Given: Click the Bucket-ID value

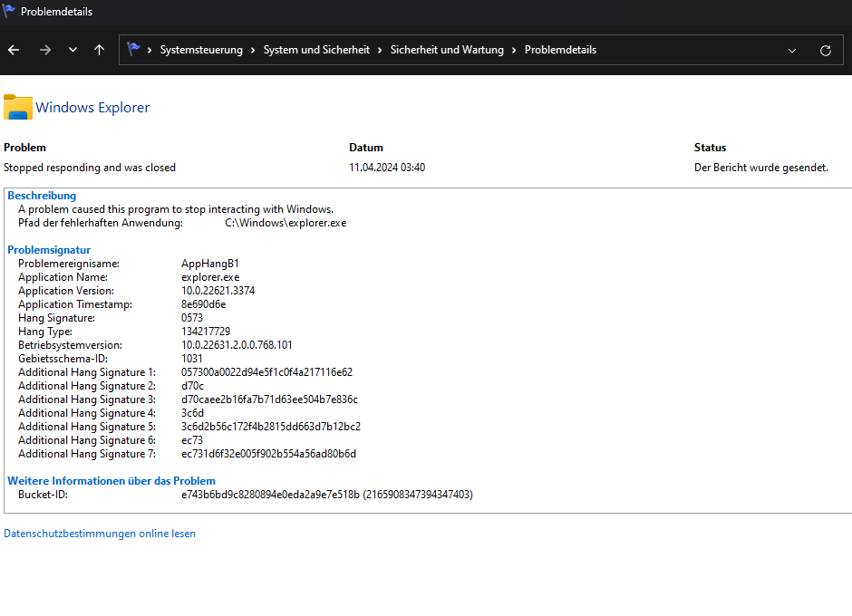Looking at the screenshot, I should (326, 495).
